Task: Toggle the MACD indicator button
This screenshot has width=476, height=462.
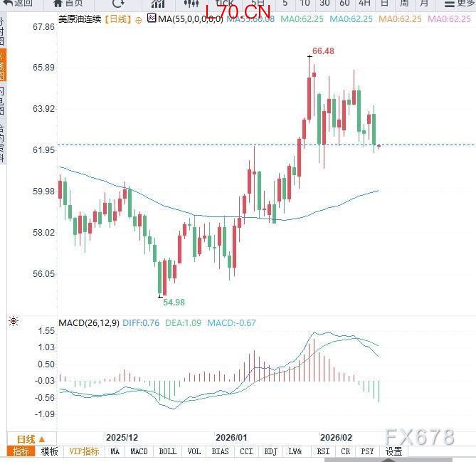Action: coord(139,451)
